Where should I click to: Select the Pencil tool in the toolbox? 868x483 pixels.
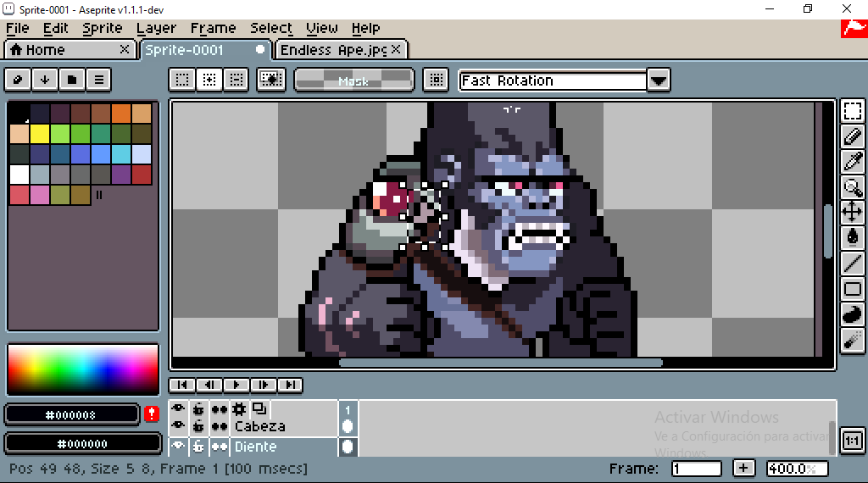(853, 136)
